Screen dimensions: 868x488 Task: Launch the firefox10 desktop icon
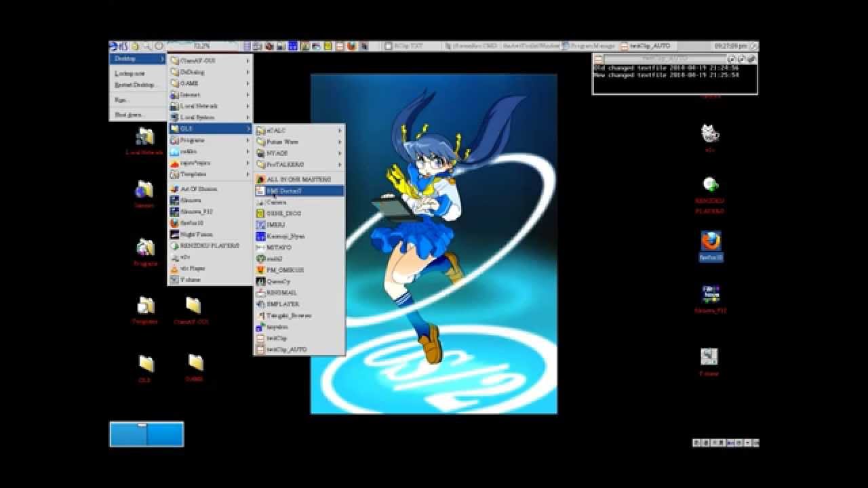tap(711, 241)
